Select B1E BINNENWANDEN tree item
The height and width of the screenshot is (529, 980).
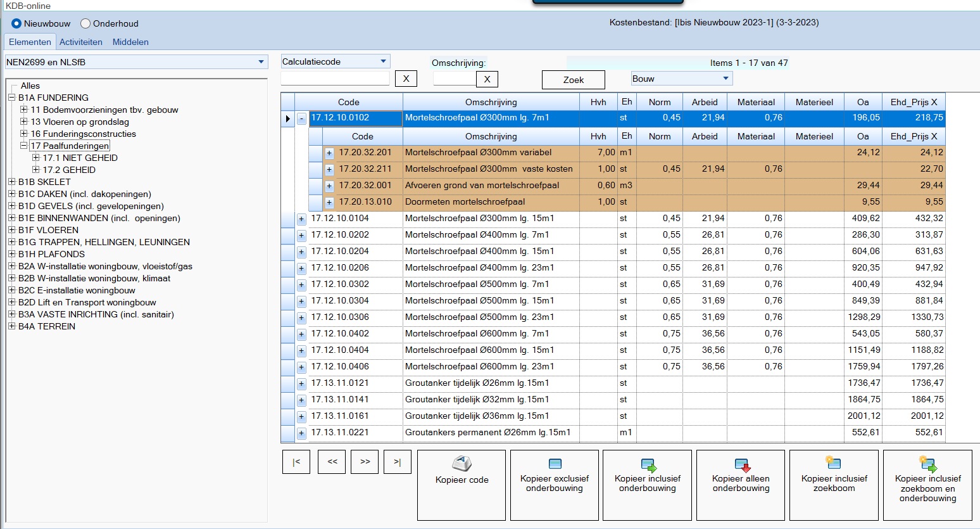[99, 218]
